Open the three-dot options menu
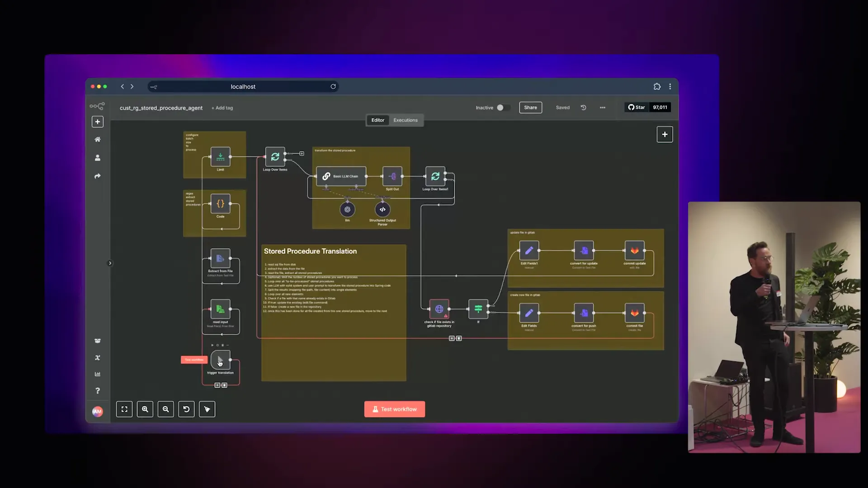The width and height of the screenshot is (868, 488). pos(602,108)
